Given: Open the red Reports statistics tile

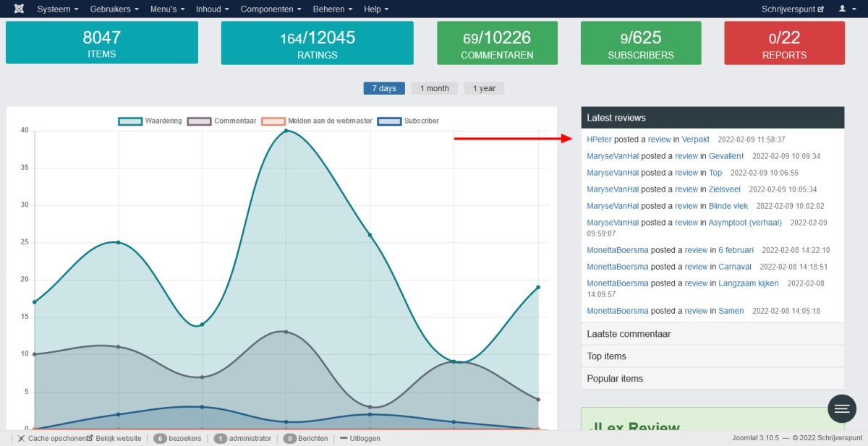Looking at the screenshot, I should (784, 43).
